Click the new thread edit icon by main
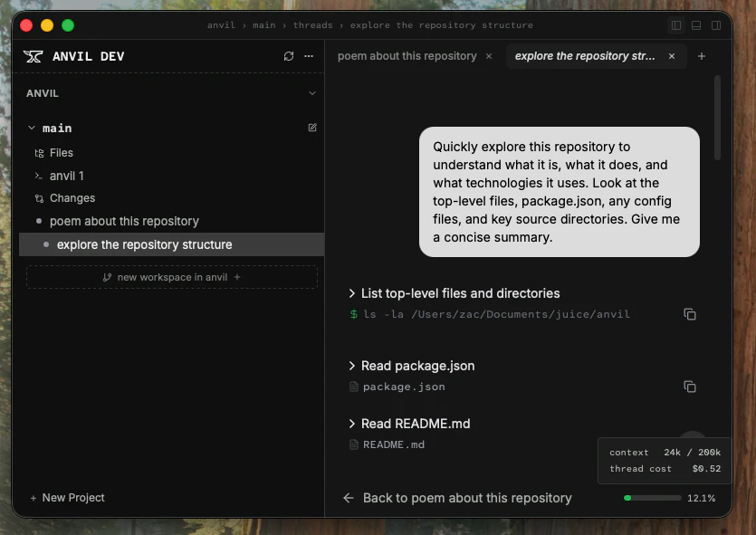Image resolution: width=756 pixels, height=535 pixels. point(312,128)
